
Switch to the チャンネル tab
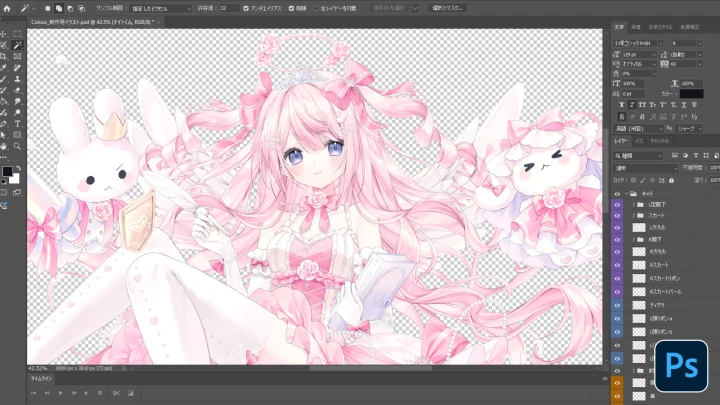coord(659,141)
